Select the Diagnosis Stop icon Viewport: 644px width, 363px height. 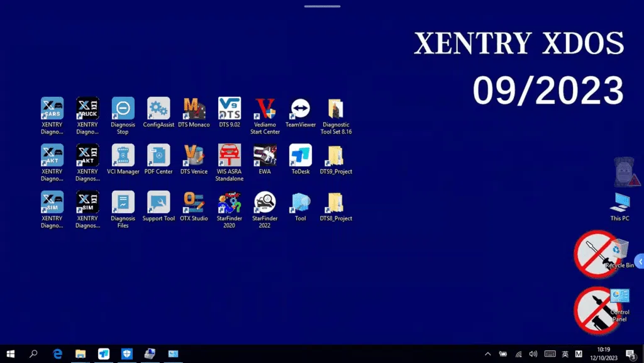[123, 109]
